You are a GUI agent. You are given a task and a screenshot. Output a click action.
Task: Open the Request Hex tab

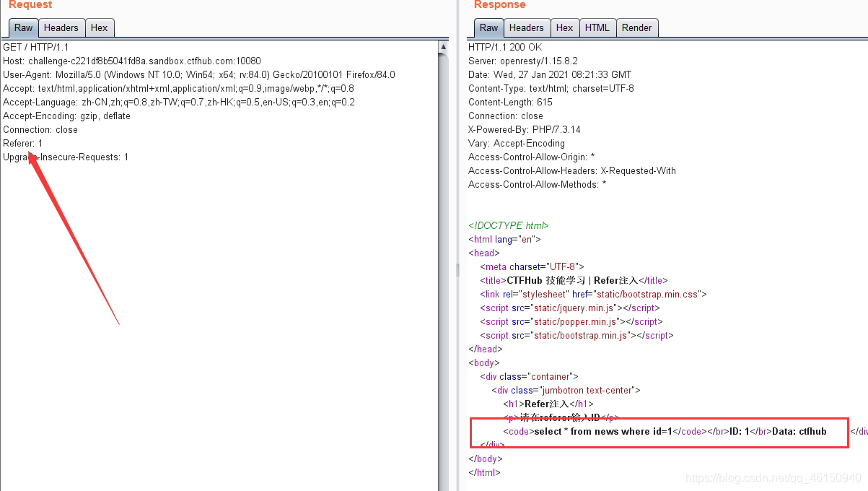pos(100,28)
